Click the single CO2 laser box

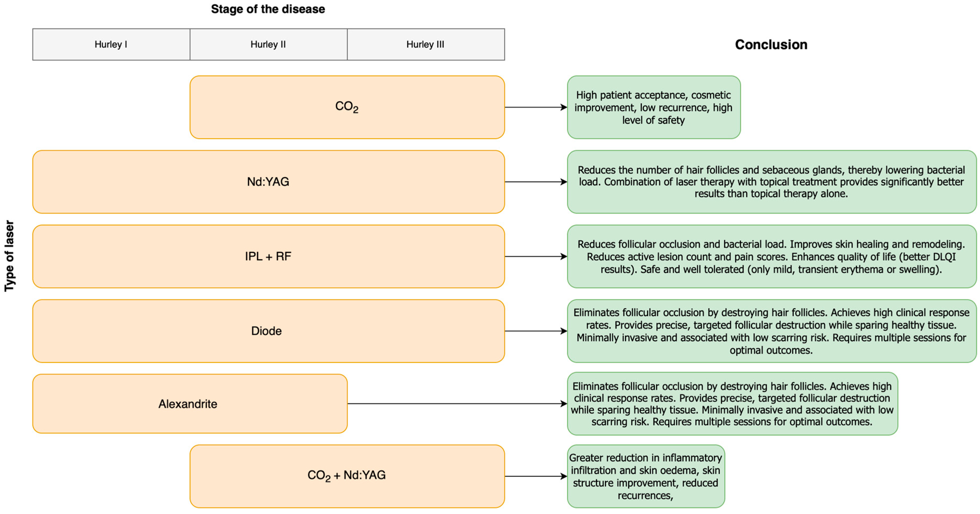347,107
